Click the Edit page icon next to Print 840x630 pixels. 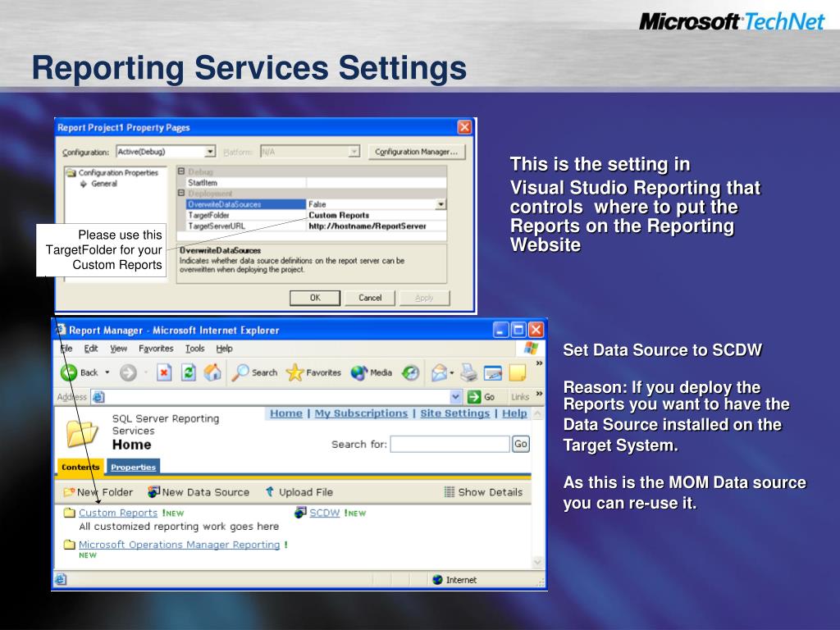click(493, 372)
